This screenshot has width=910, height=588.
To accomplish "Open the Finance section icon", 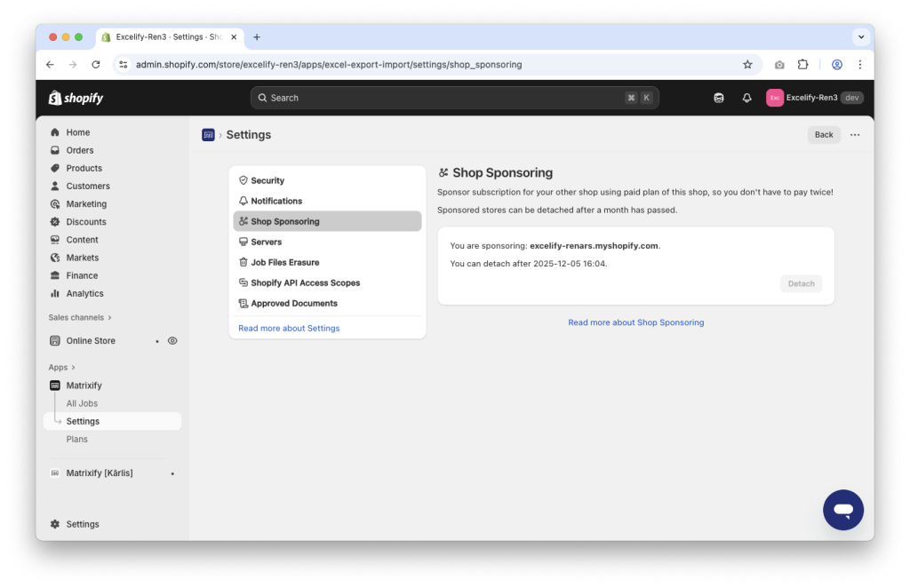I will click(55, 275).
